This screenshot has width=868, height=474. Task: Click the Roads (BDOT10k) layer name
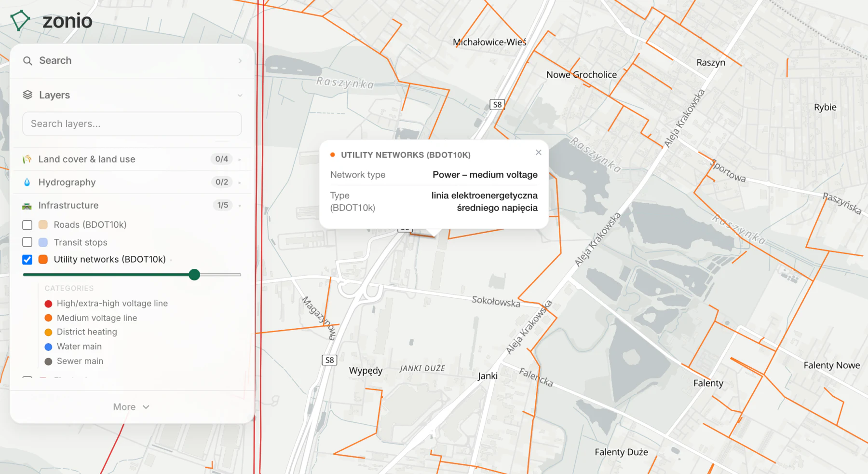(x=90, y=225)
